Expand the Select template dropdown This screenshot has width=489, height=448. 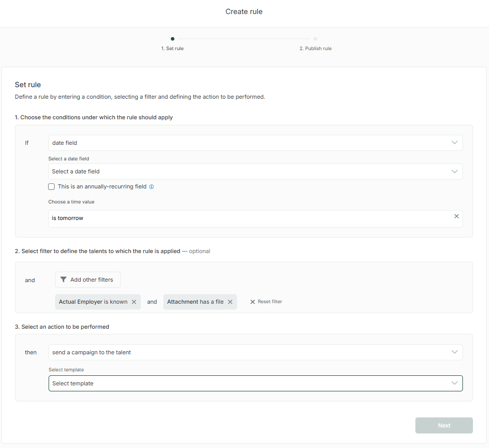coord(255,383)
